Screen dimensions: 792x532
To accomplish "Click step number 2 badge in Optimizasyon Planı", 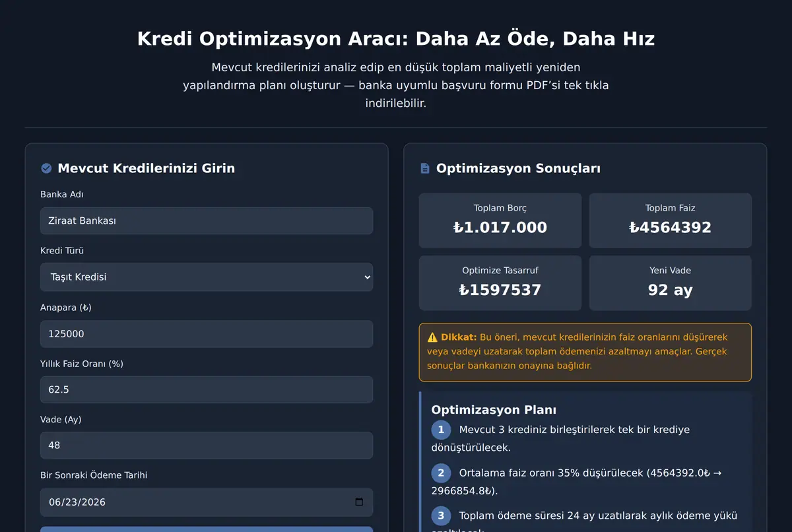I will point(441,473).
